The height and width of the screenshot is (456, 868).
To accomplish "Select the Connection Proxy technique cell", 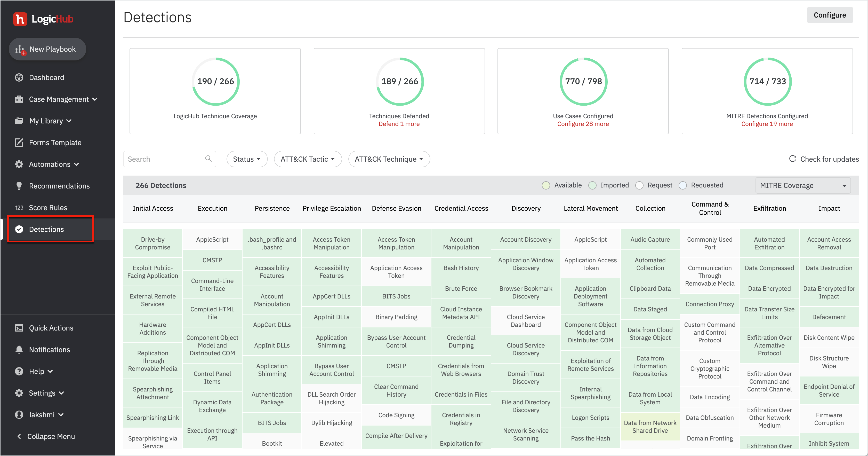I will pyautogui.click(x=710, y=304).
